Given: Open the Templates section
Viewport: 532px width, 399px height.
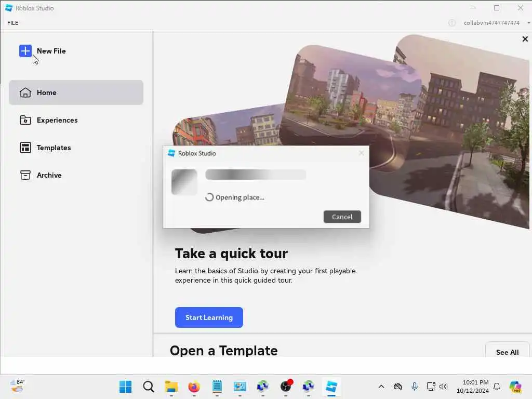Looking at the screenshot, I should pos(76,148).
